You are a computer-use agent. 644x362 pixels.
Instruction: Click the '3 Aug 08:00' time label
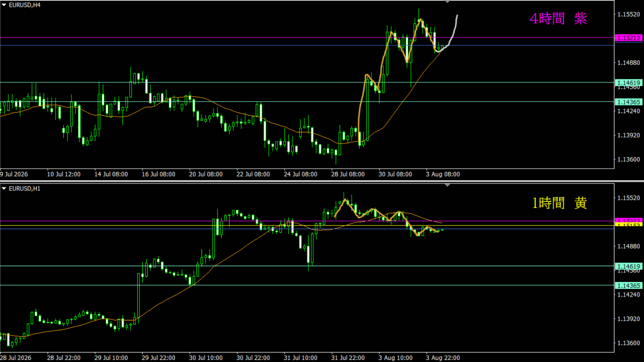[x=443, y=174]
